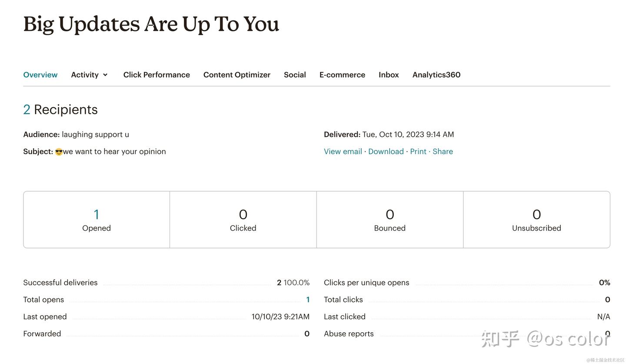Viewport: 626px width, 364px height.
Task: Click the Share link
Action: click(x=443, y=152)
